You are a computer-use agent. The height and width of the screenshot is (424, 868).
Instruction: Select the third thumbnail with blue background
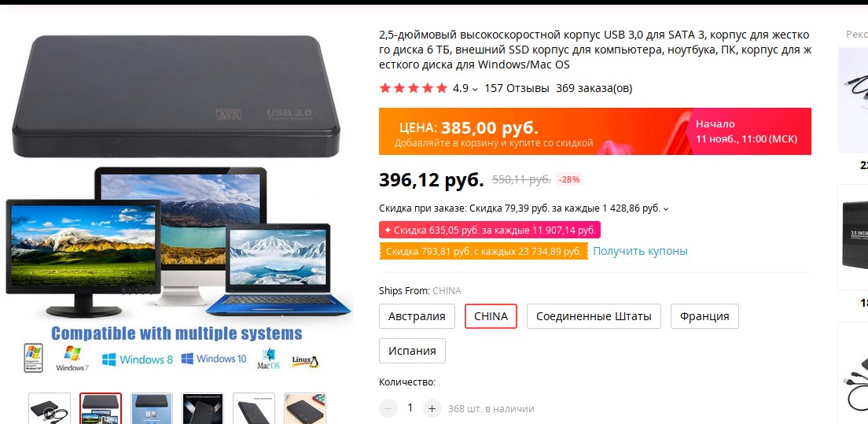coord(152,408)
